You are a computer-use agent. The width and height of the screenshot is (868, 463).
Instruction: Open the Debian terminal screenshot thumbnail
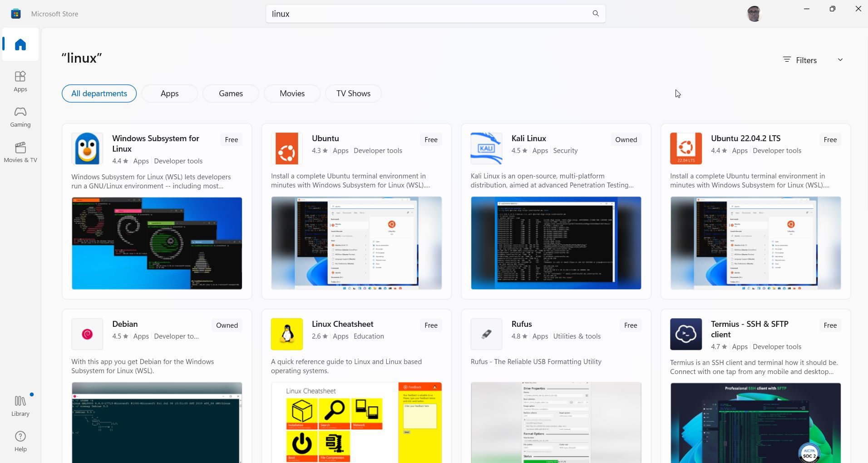point(157,423)
